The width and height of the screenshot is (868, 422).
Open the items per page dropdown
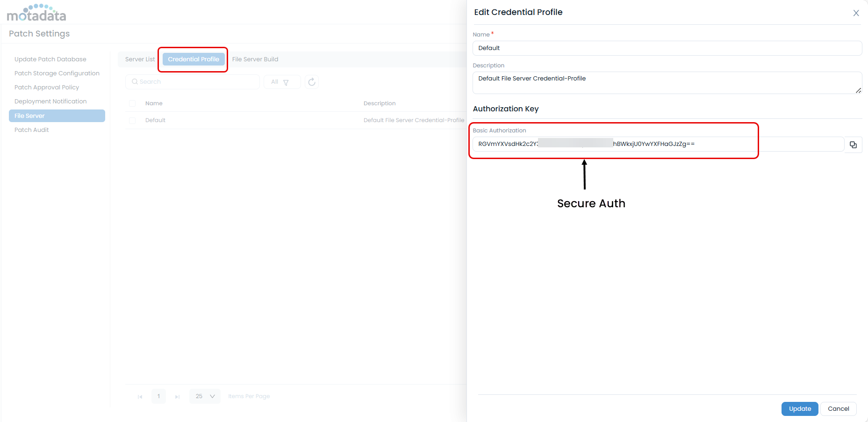pos(205,396)
